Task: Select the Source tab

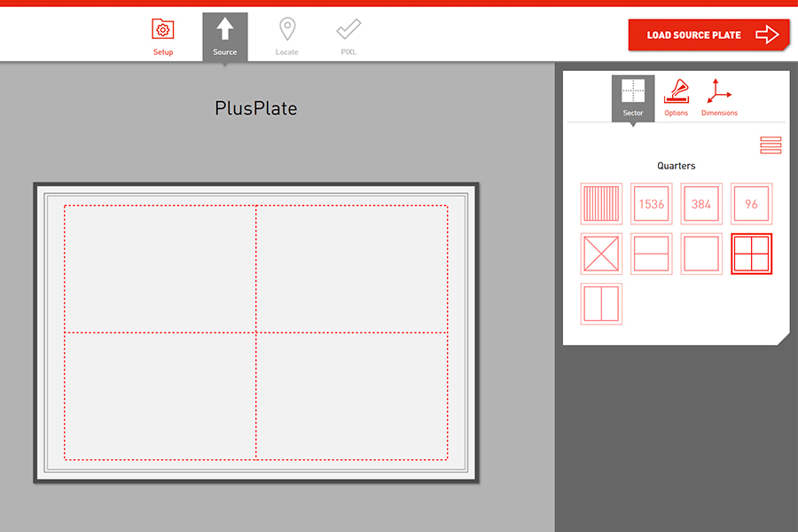Action: point(225,37)
